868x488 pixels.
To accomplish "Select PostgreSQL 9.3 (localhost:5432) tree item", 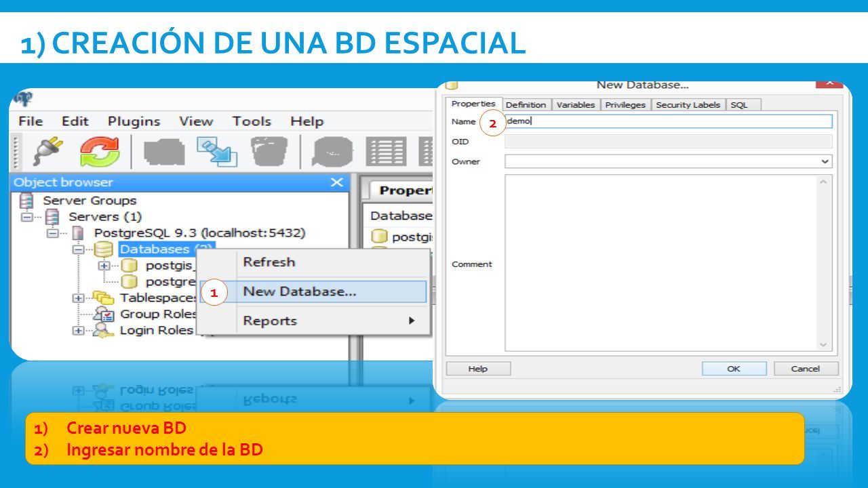I will pyautogui.click(x=200, y=233).
